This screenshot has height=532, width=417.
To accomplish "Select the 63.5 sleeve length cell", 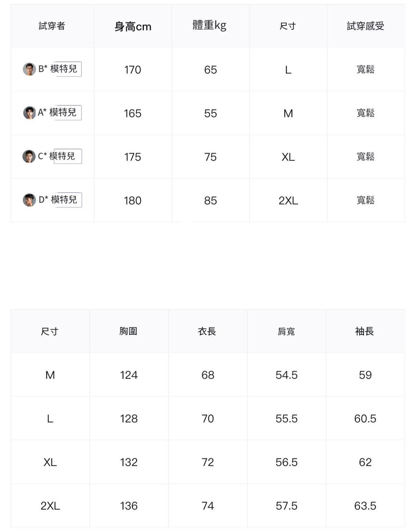I will 365,505.
